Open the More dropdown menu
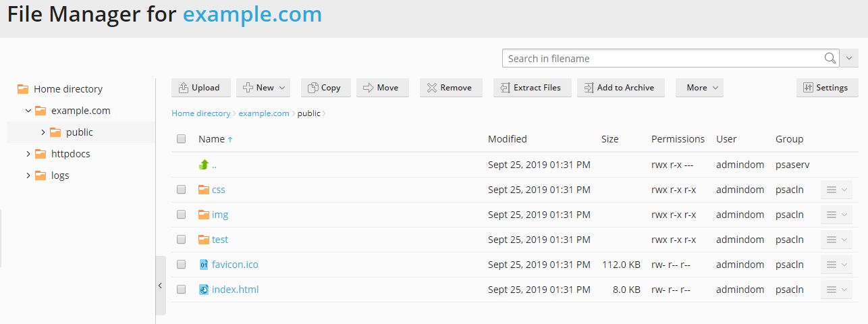868x324 pixels. coord(699,88)
